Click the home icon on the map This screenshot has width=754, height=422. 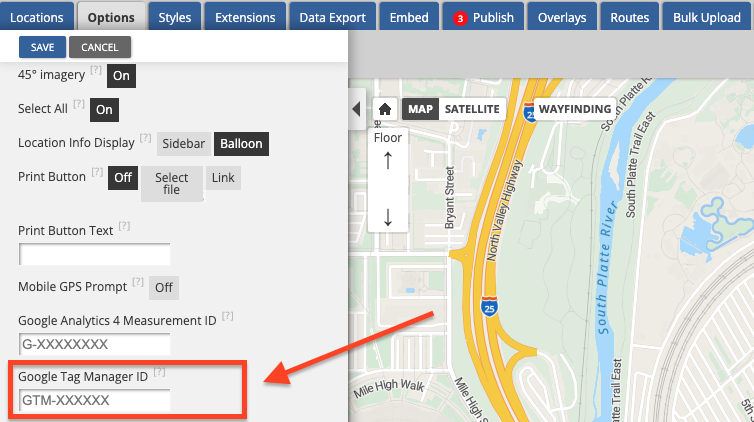(x=384, y=108)
